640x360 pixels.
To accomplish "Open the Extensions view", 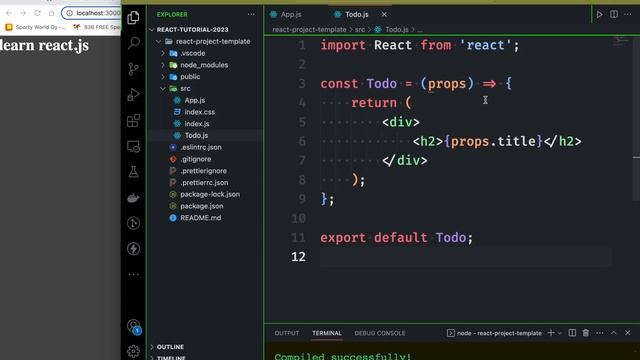I will click(133, 120).
